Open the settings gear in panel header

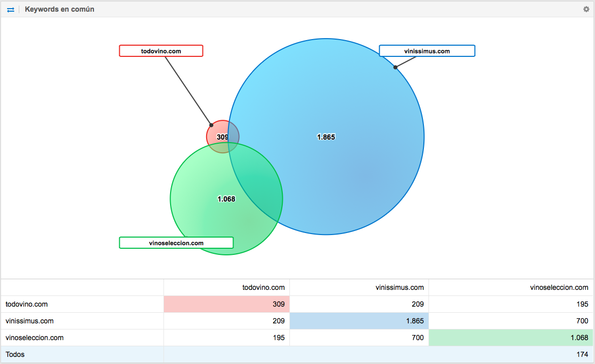586,9
